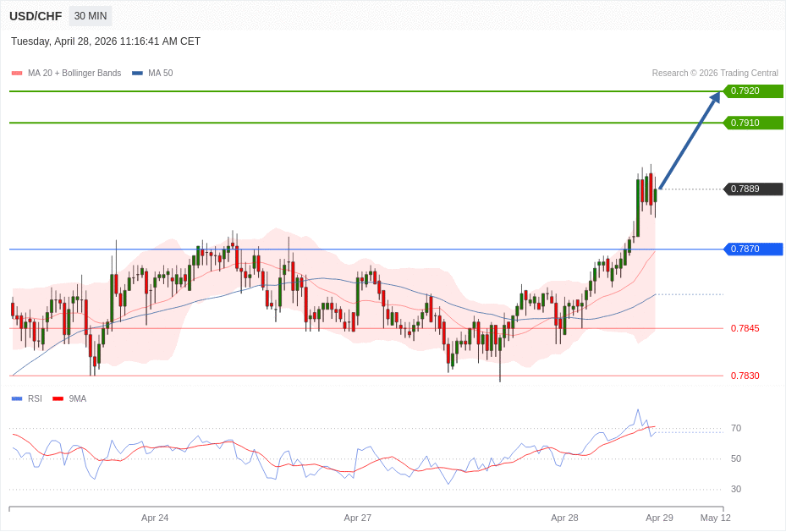Click the RSI 70 level label
786x532 pixels.
pyautogui.click(x=735, y=429)
